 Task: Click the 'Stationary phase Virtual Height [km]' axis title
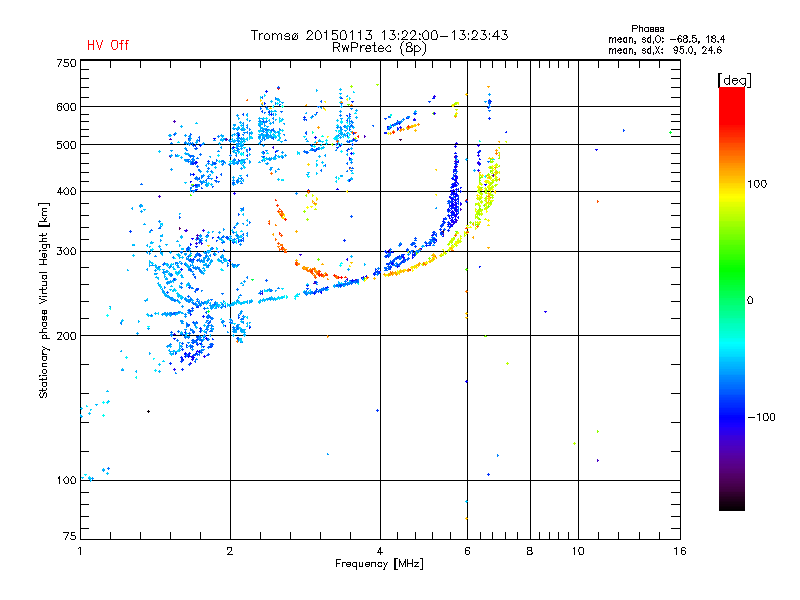coord(44,300)
